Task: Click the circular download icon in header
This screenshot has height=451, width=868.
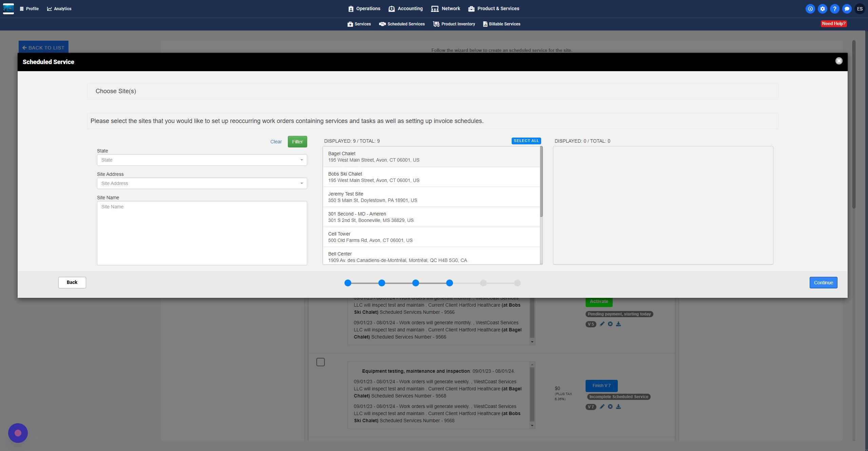Action: [810, 9]
